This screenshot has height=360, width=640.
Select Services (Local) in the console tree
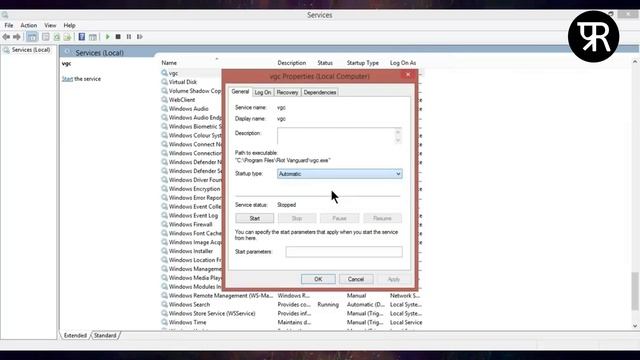[x=31, y=50]
